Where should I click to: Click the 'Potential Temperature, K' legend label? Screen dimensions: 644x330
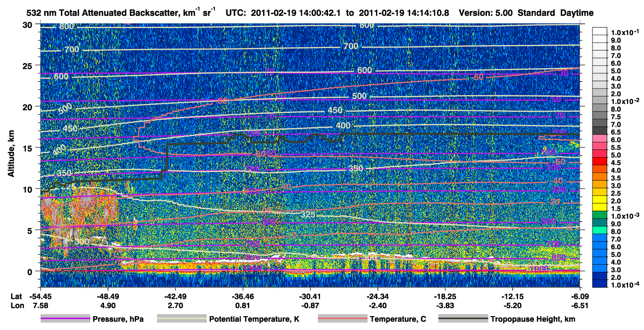click(254, 320)
